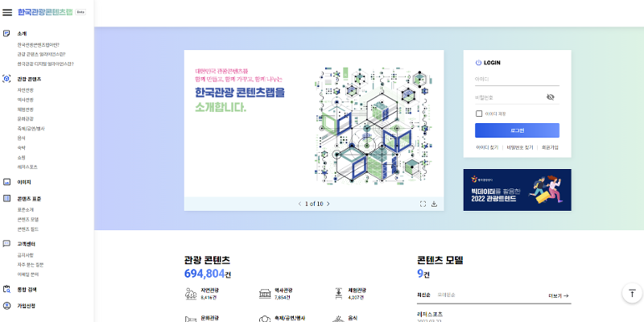Open the 2022 관광트렌드 banner
The height and width of the screenshot is (322, 644).
(x=517, y=190)
